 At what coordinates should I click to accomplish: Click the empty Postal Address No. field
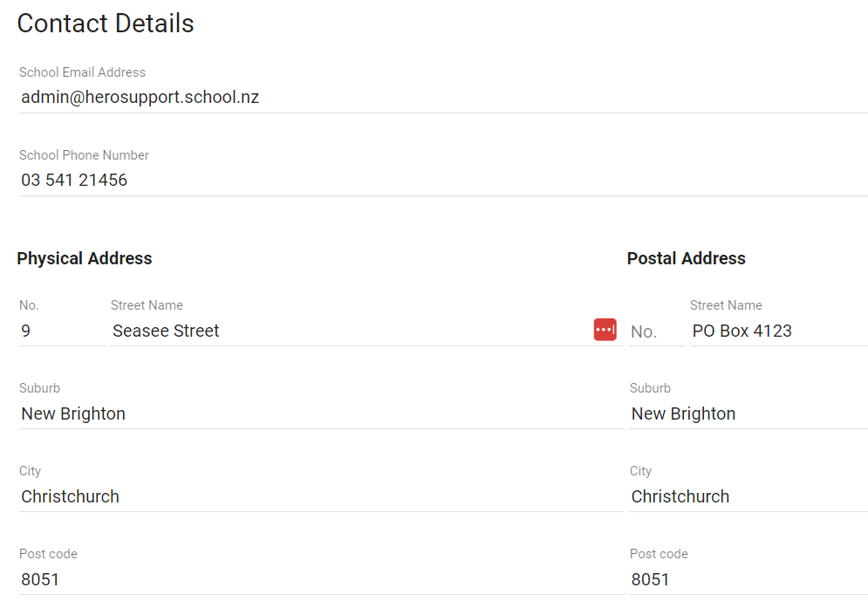(656, 332)
